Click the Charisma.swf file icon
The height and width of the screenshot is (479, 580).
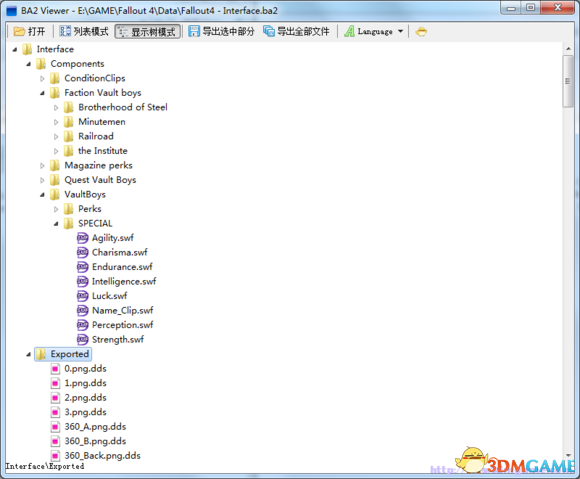(x=82, y=252)
